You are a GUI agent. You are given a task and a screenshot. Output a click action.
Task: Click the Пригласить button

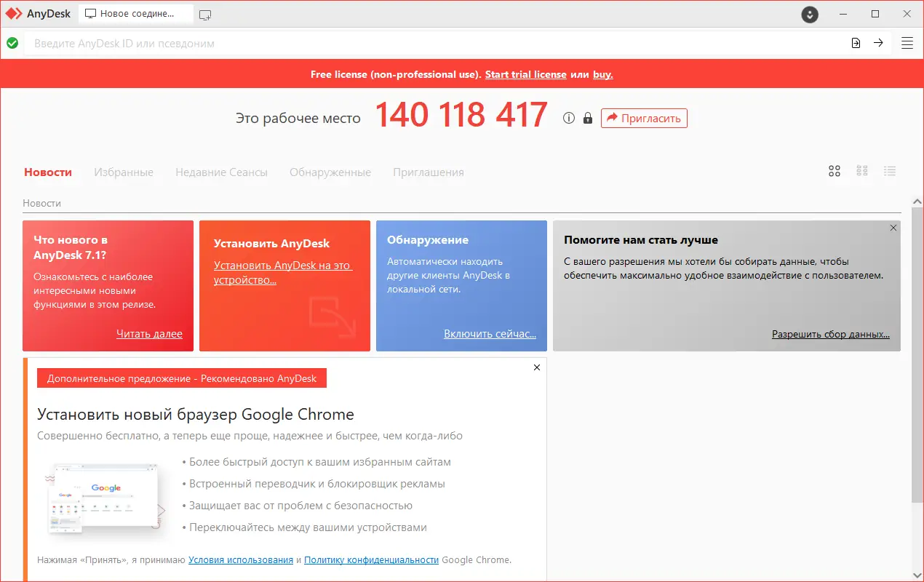point(644,118)
